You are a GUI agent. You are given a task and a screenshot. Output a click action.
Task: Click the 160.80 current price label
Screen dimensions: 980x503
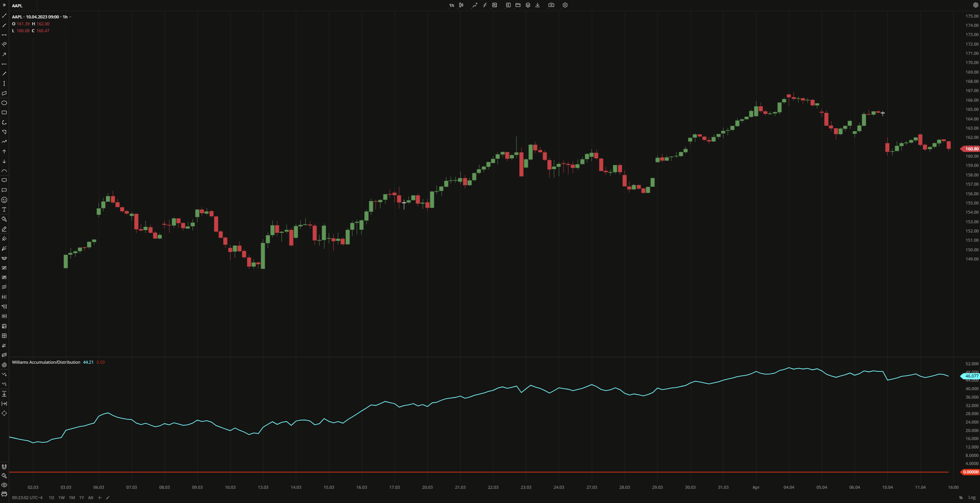coord(970,149)
